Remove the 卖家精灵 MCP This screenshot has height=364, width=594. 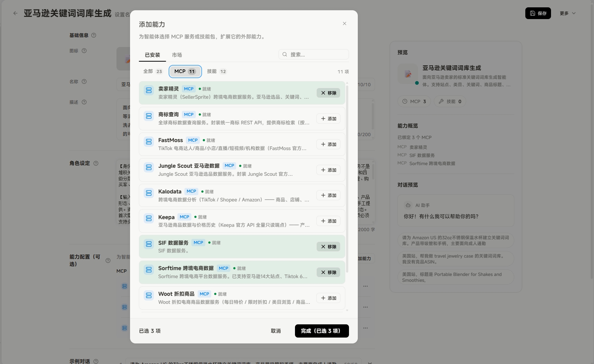coord(328,93)
